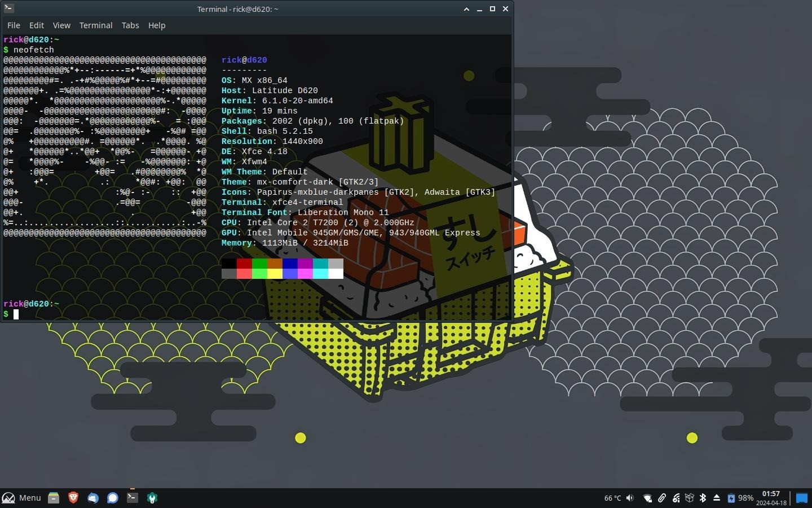Click the 'CPU: Intel Core 2 T7200' line
Screen dimensions: 812x508
pyautogui.click(x=318, y=222)
